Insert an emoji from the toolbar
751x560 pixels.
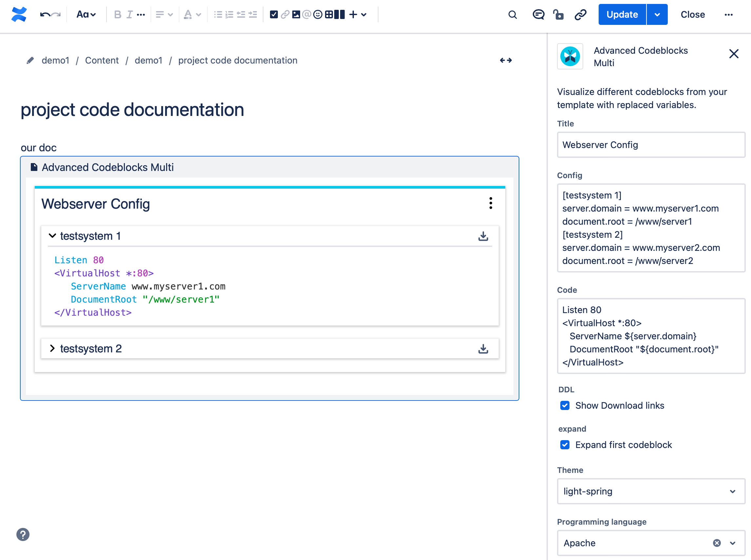click(318, 14)
